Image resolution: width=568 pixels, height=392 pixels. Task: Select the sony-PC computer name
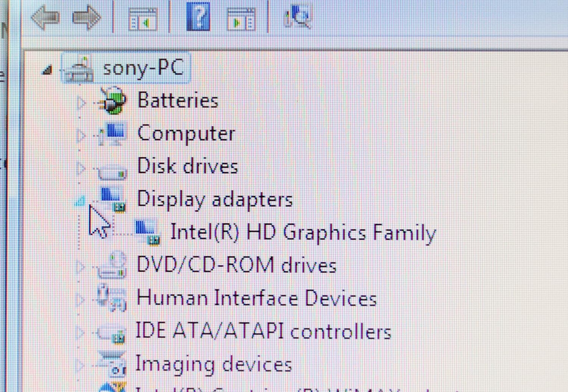144,68
